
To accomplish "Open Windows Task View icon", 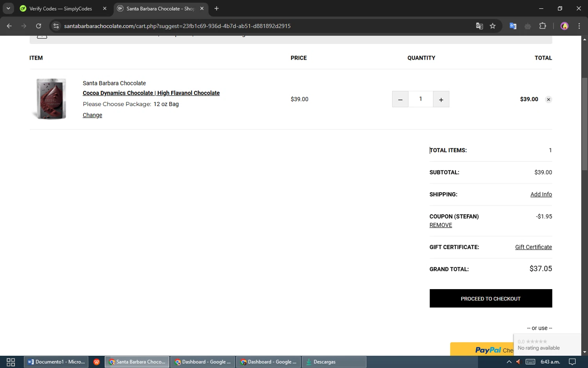I will point(11,362).
